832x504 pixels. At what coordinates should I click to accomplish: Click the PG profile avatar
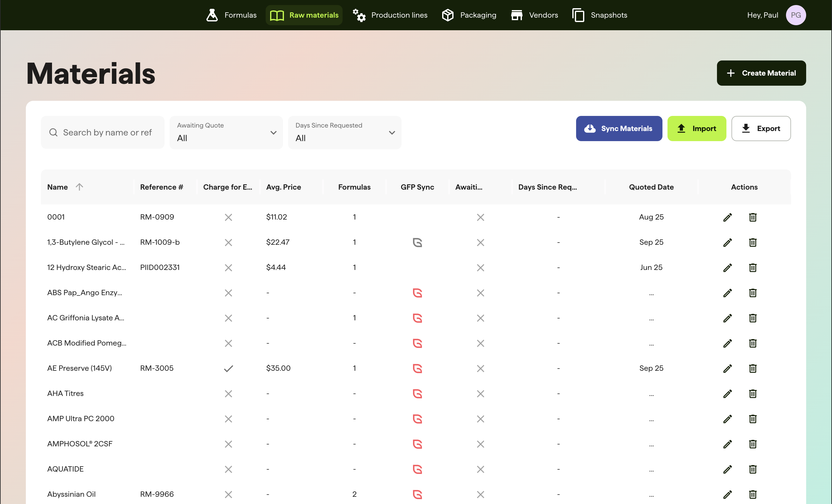click(x=796, y=15)
